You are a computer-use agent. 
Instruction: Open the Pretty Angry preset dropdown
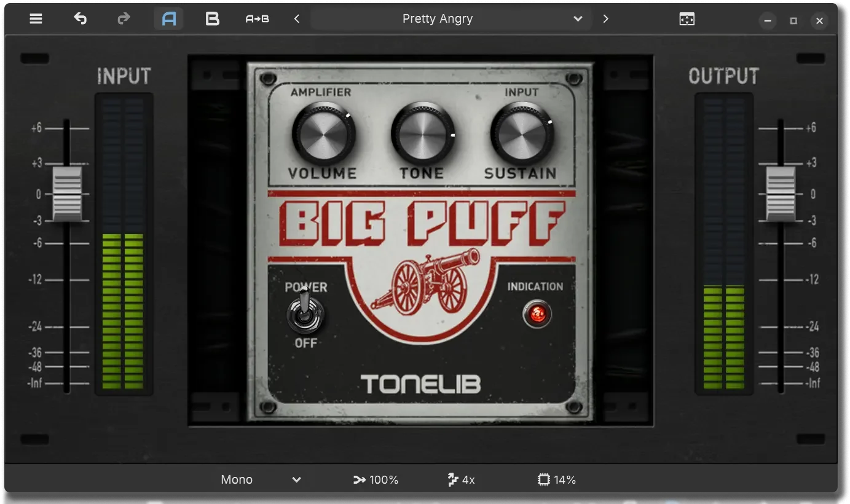coord(450,19)
